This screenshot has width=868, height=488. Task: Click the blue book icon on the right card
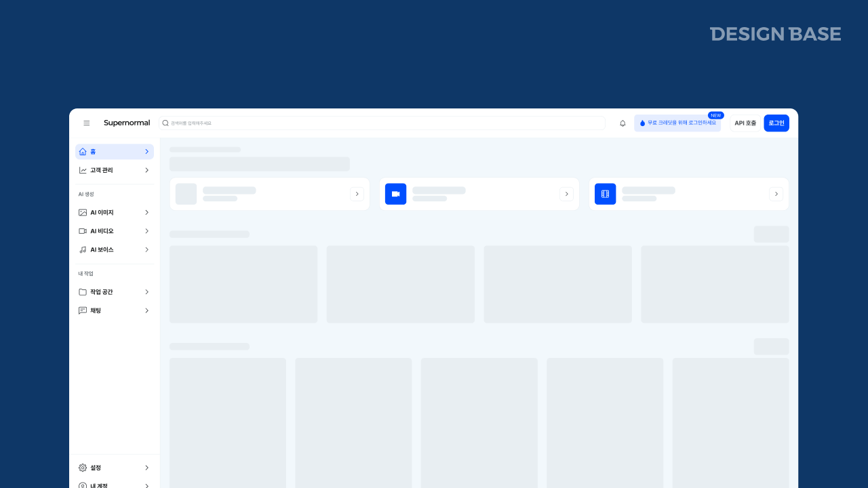click(x=605, y=194)
